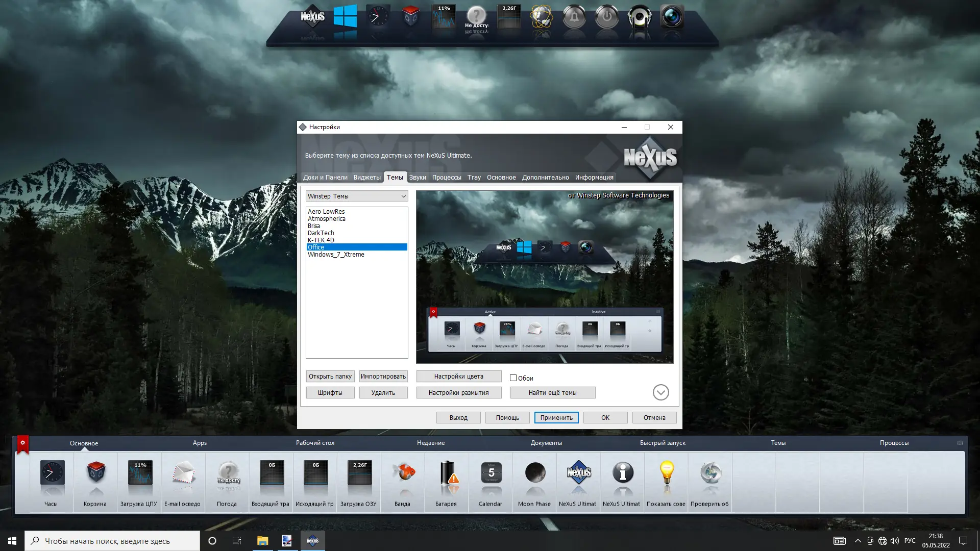Viewport: 980px width, 551px height.
Task: Open the Calendar widget icon
Action: [x=491, y=473]
